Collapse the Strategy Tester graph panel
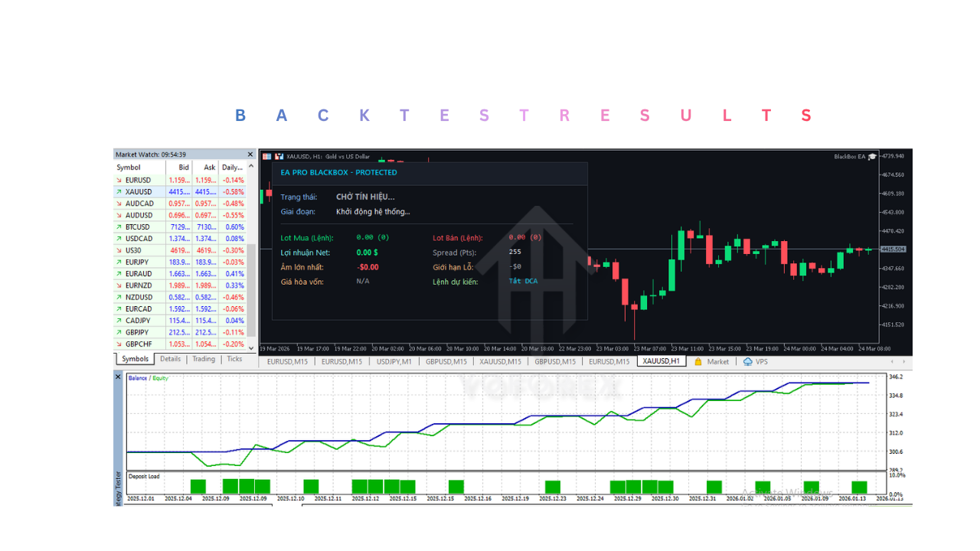Viewport: 980px width, 551px height. click(117, 377)
